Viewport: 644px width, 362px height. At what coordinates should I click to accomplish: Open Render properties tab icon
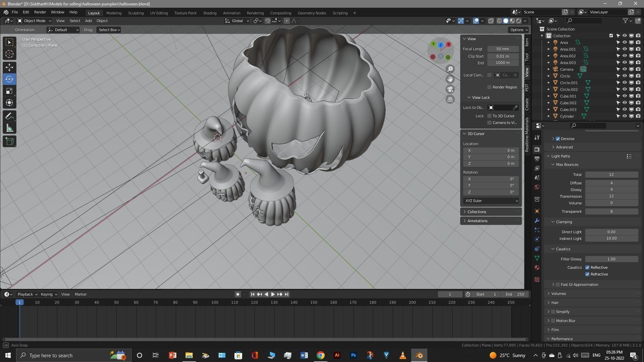pos(537,149)
